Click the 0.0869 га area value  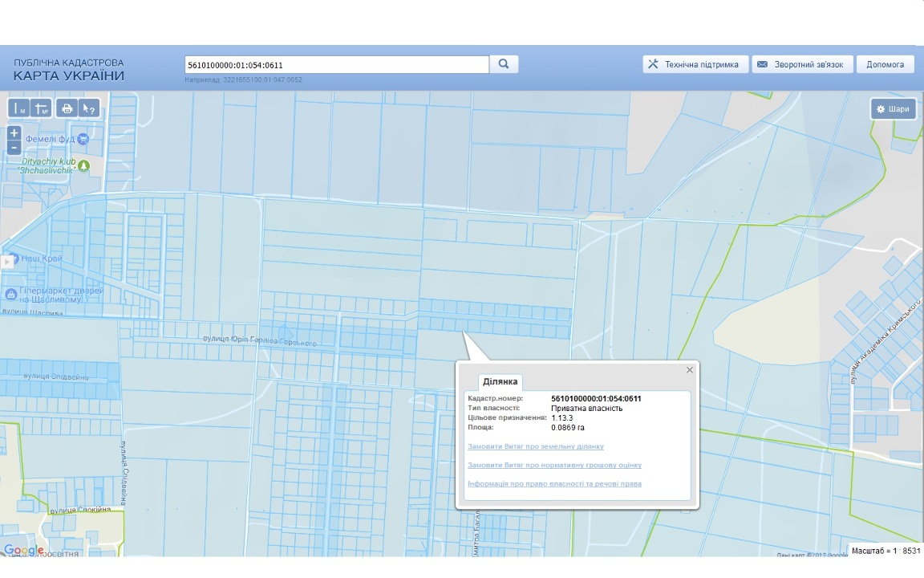tap(568, 428)
